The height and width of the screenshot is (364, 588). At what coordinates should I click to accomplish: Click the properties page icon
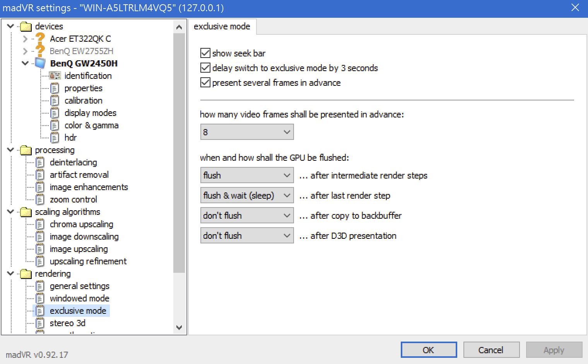click(55, 88)
